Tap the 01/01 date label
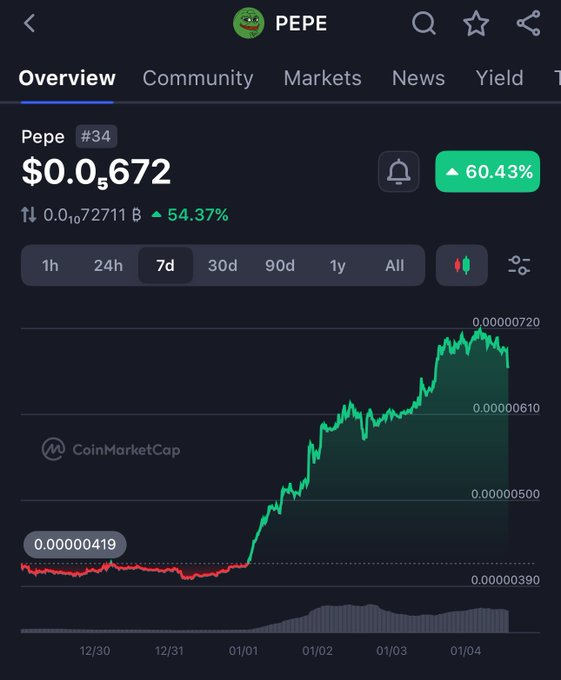 243,651
